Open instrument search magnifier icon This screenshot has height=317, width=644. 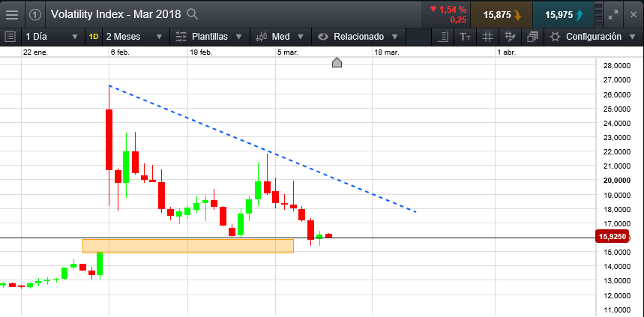(x=192, y=14)
